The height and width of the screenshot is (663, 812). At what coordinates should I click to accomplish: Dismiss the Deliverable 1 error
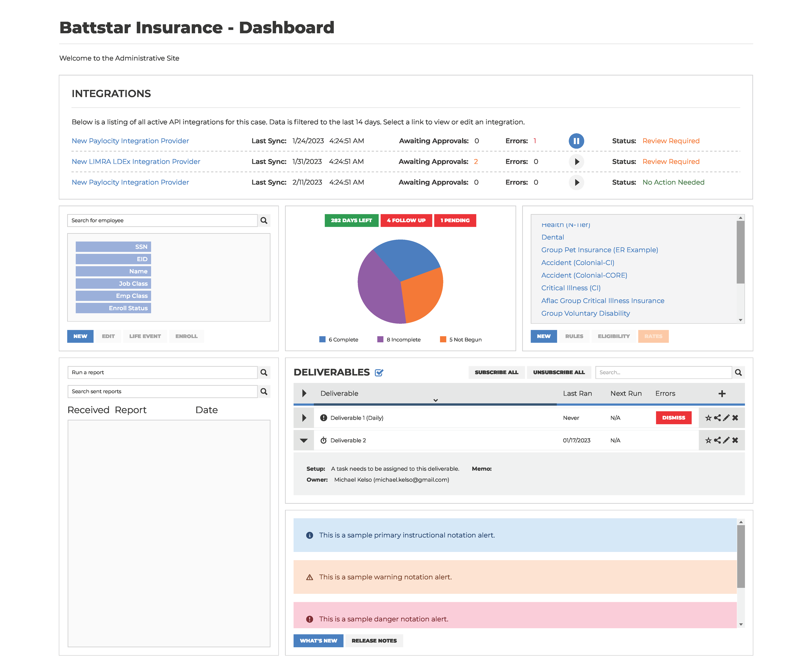673,418
